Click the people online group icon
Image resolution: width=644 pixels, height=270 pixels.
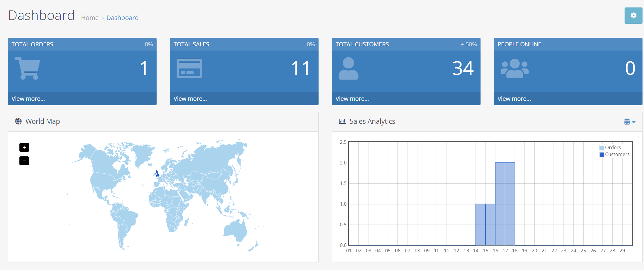515,68
